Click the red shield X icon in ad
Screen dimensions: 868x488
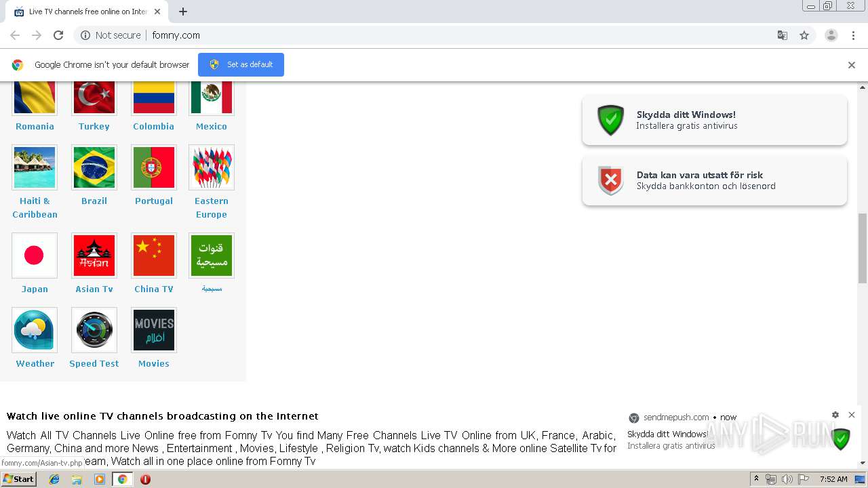pyautogui.click(x=610, y=180)
